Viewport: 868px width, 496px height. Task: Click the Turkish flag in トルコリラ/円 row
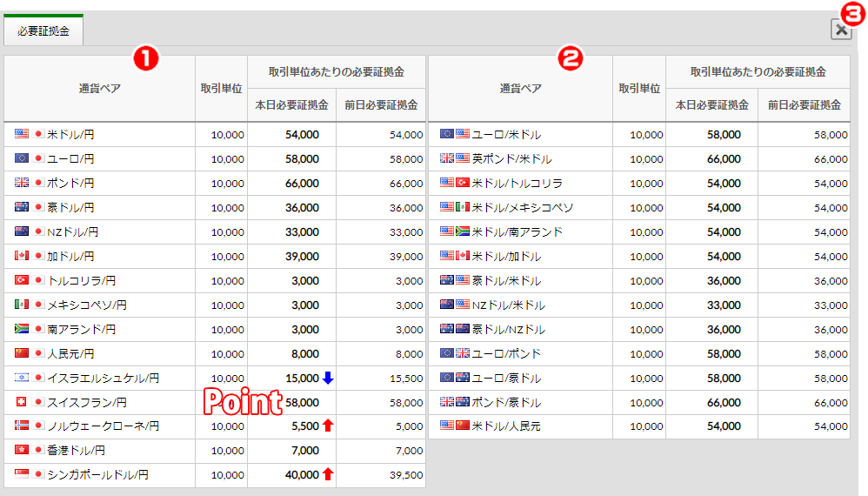coord(22,280)
